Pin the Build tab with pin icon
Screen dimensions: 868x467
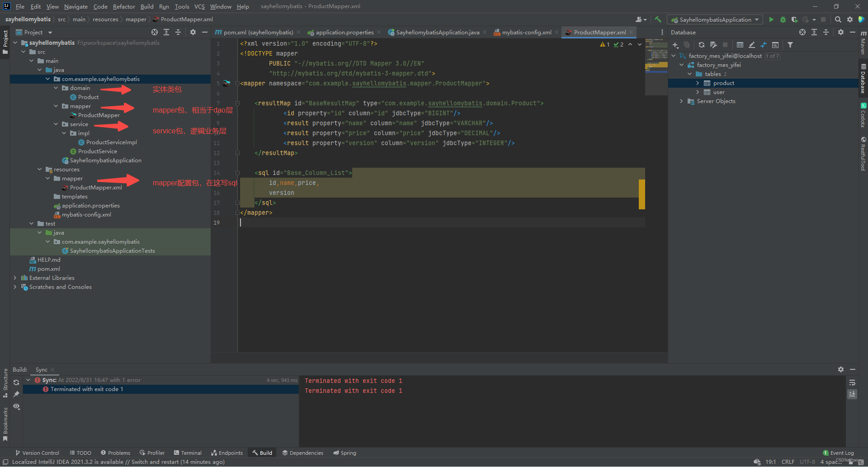[16, 394]
